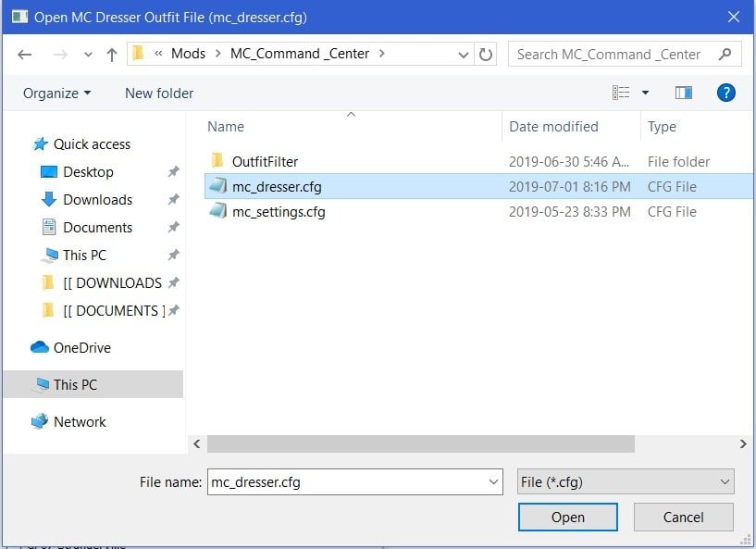Click the Open button
756x549 pixels.
tap(567, 518)
